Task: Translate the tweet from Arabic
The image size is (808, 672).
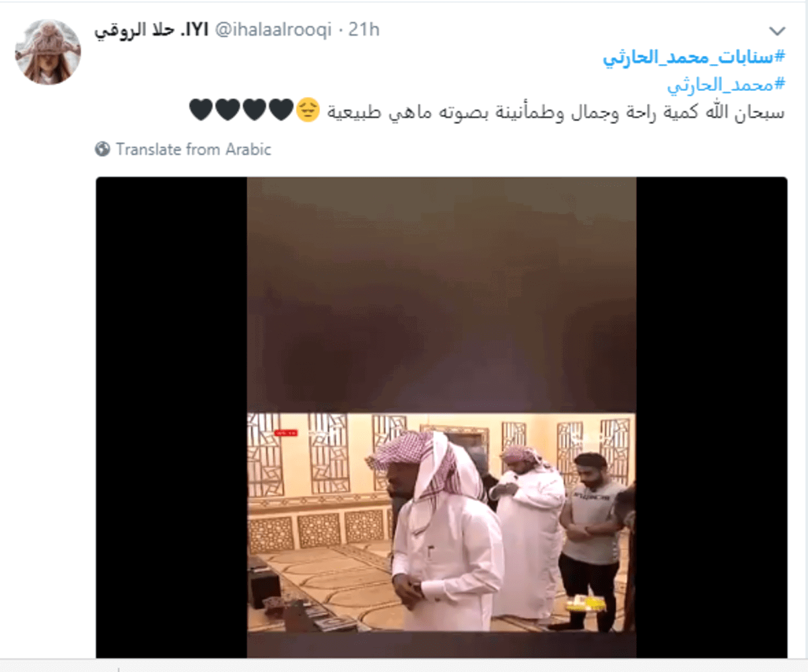Action: pos(193,149)
